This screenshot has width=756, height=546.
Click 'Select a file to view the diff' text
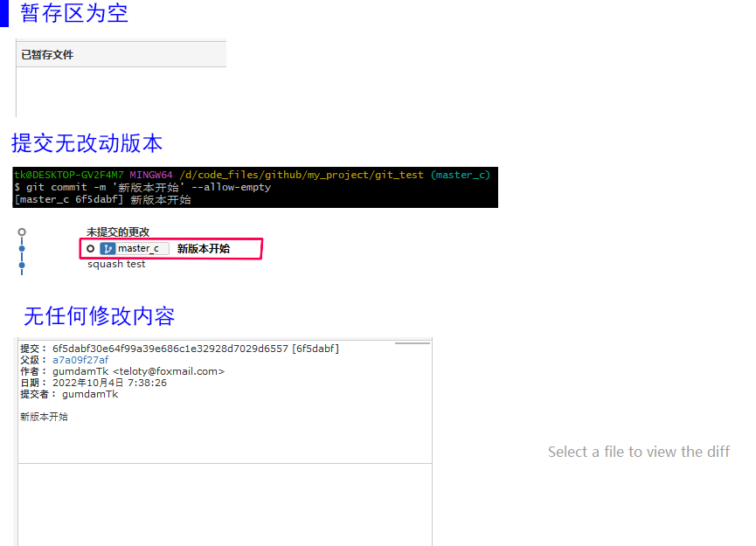(638, 452)
